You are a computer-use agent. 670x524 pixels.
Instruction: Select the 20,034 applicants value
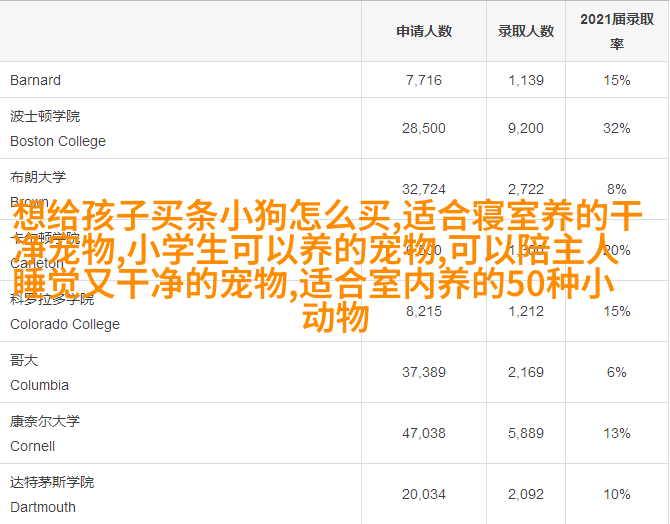tap(424, 495)
